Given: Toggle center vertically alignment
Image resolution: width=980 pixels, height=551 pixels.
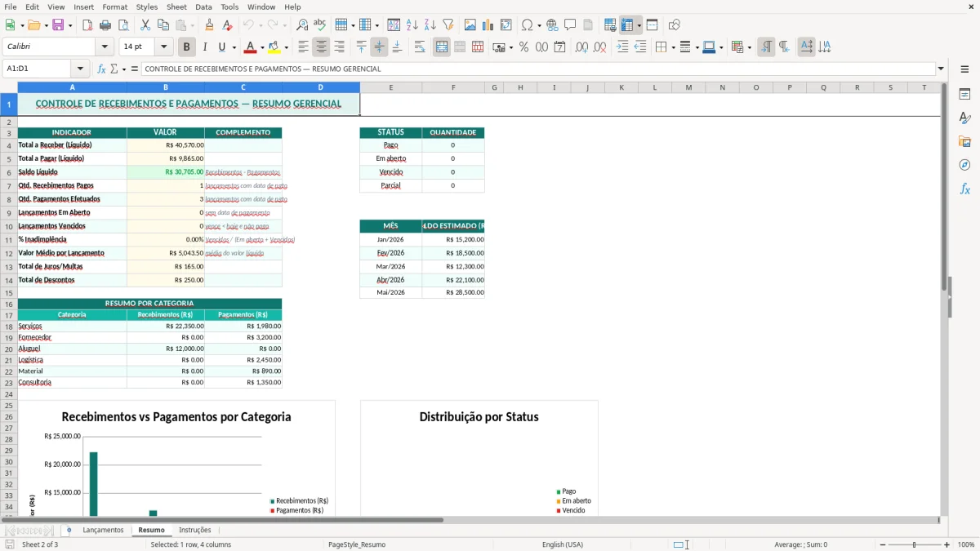Looking at the screenshot, I should (379, 47).
